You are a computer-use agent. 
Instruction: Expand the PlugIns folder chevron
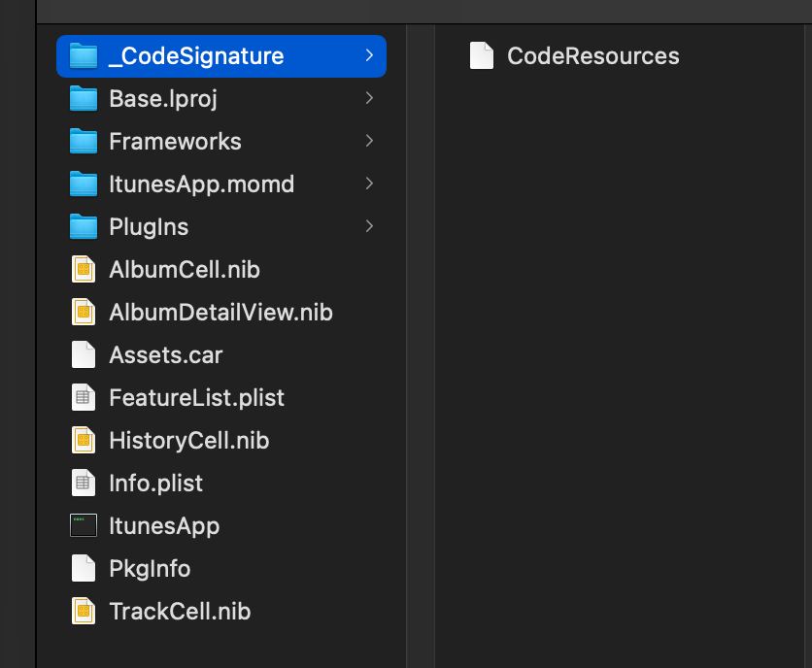[369, 226]
